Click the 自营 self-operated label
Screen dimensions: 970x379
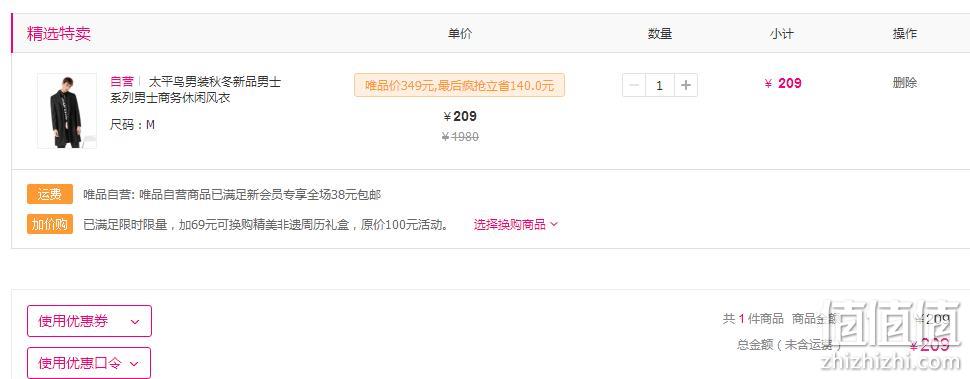122,82
